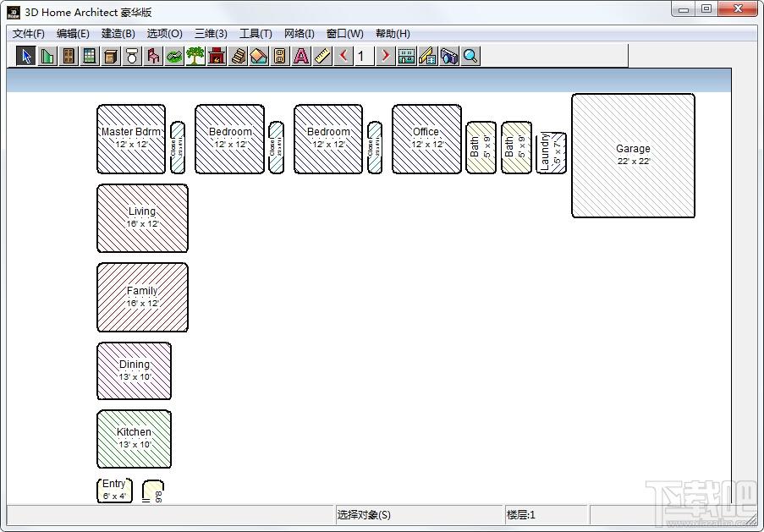Open the 编辑(E) menu
Viewport: 764px width, 532px height.
click(x=73, y=34)
